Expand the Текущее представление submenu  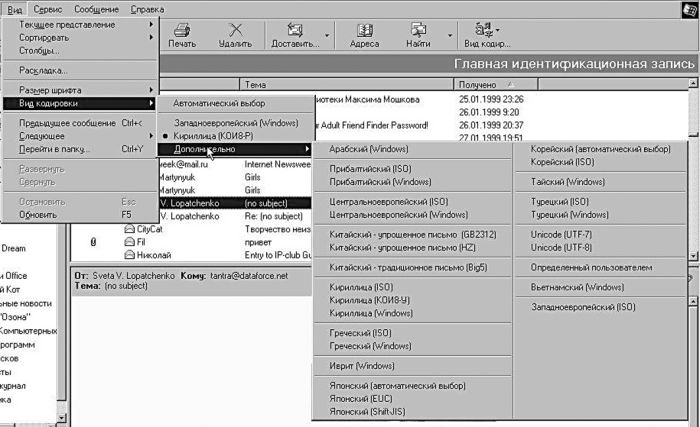point(80,24)
